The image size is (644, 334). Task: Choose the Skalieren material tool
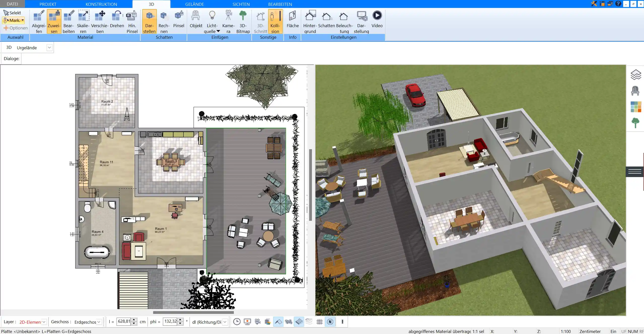pos(83,22)
